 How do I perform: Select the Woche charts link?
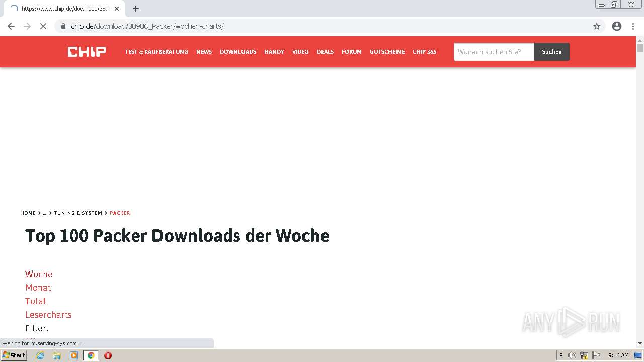(39, 274)
